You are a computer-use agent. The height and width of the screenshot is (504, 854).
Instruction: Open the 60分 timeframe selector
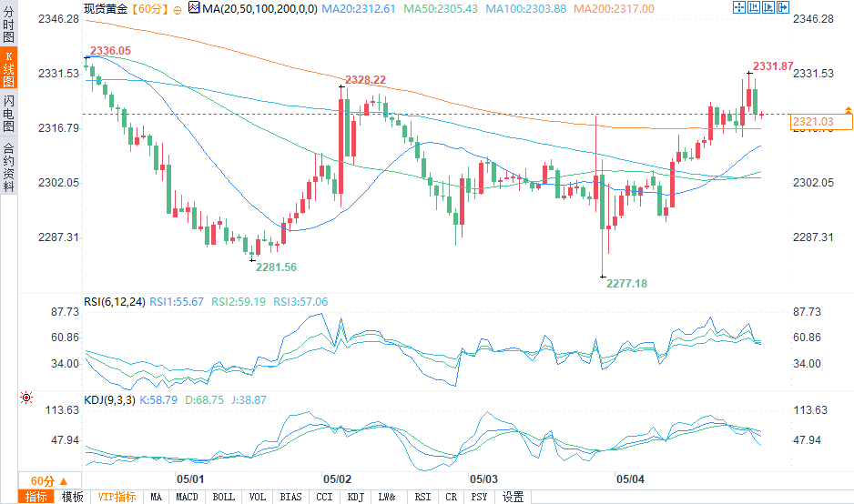(x=49, y=480)
